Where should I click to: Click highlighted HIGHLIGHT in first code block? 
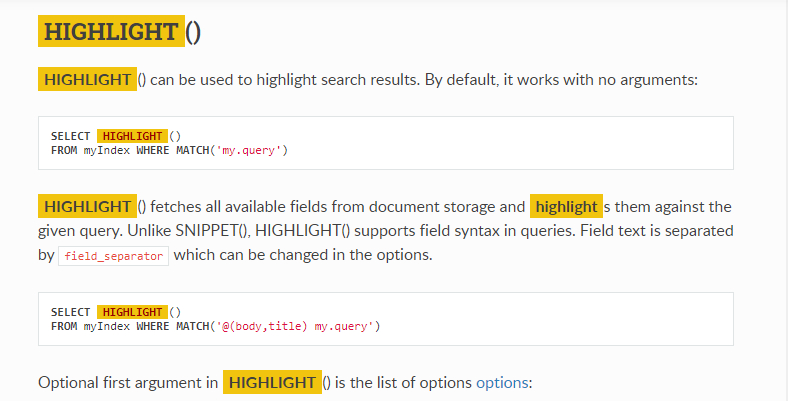[x=132, y=136]
